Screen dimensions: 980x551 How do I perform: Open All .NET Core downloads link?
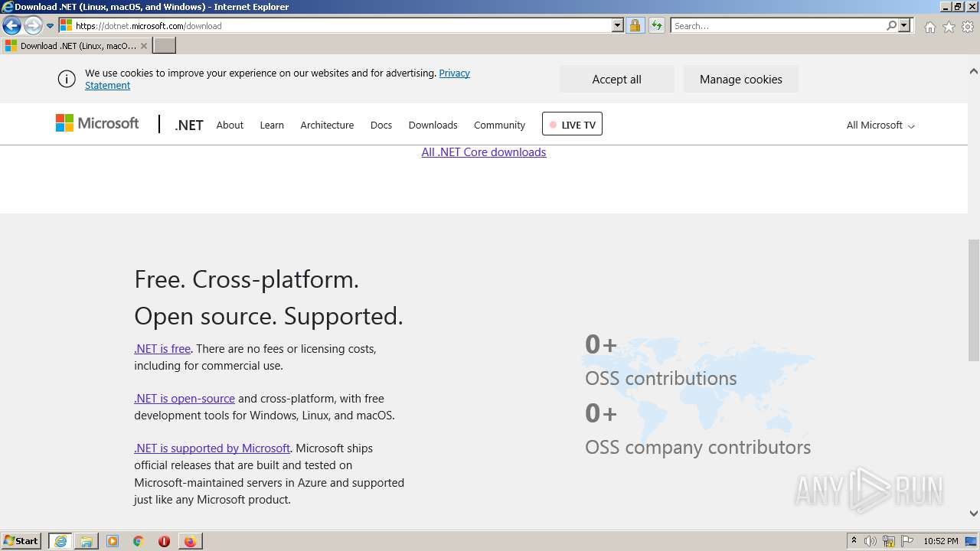click(x=484, y=152)
